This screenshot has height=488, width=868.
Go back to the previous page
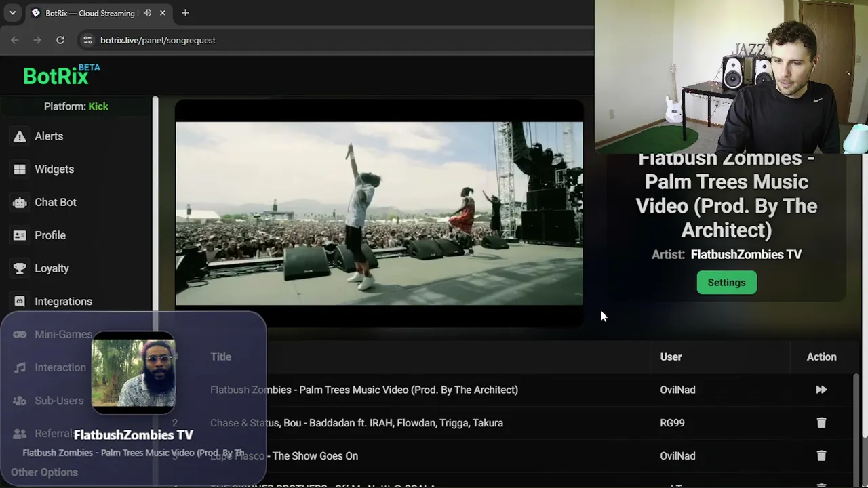point(15,40)
